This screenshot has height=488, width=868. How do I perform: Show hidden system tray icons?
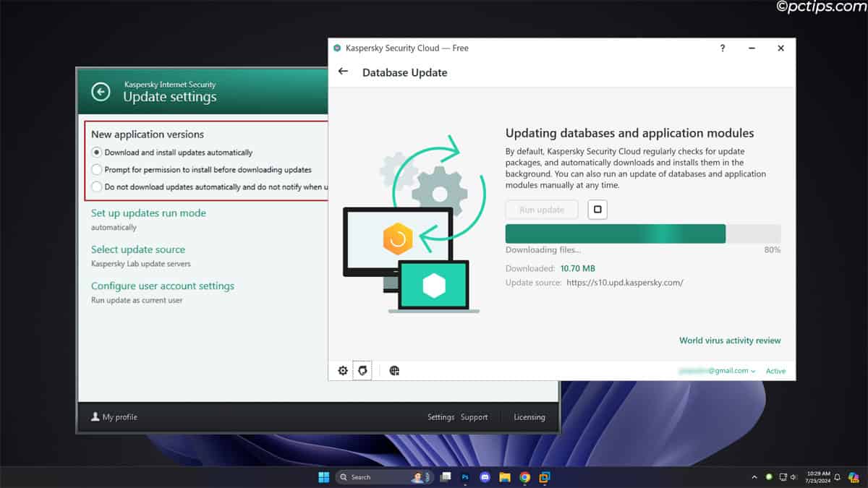(x=754, y=477)
